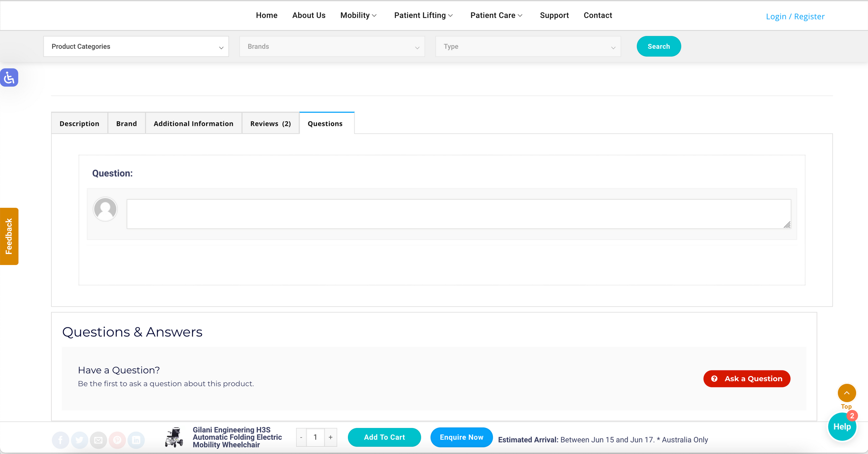Open the Brands dropdown

(332, 46)
